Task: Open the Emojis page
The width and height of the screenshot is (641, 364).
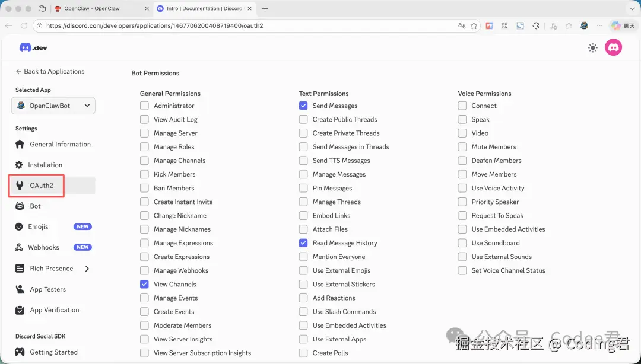Action: [x=38, y=226]
